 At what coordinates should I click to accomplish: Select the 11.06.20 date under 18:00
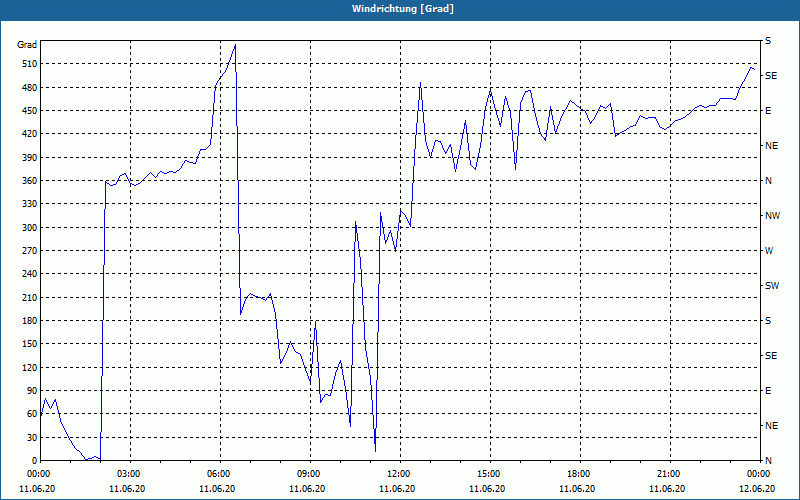coord(577,489)
